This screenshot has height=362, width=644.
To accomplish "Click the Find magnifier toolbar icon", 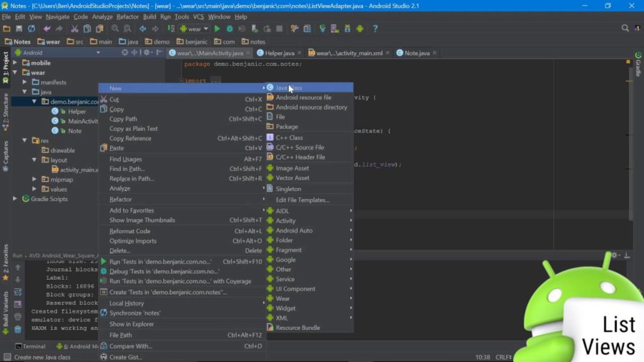I will point(115,29).
